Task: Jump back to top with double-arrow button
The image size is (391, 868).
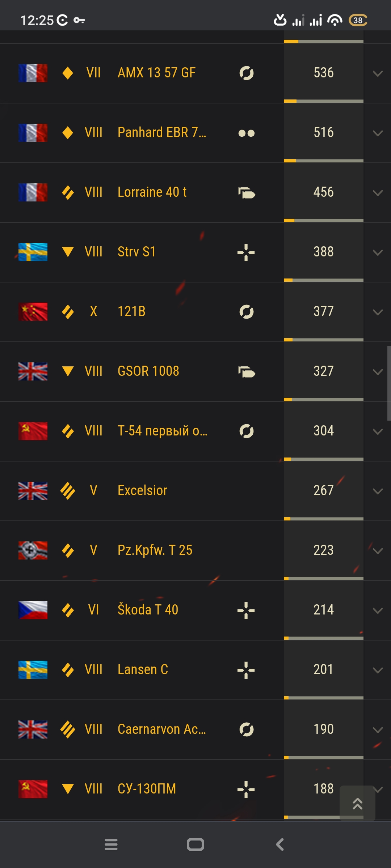Action: 358,803
